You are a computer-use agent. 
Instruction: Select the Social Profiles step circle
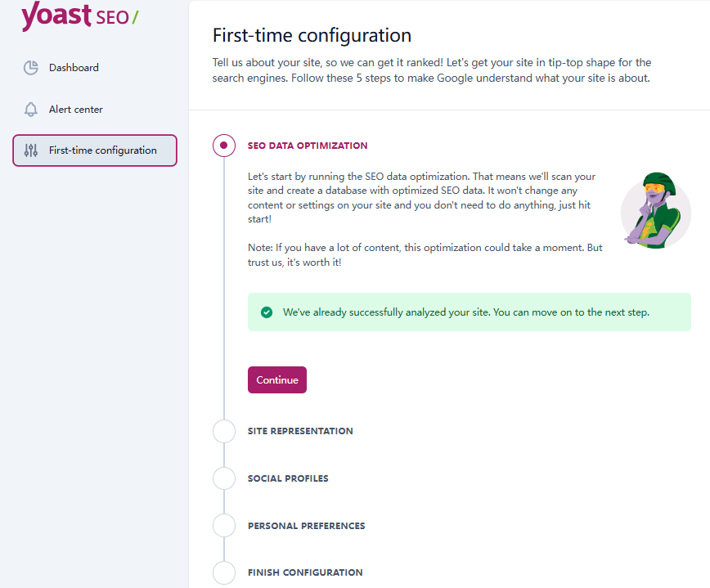tap(224, 478)
